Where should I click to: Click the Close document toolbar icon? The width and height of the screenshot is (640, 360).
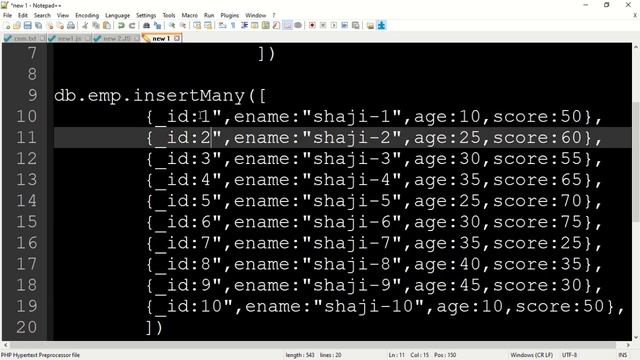[x=50, y=25]
